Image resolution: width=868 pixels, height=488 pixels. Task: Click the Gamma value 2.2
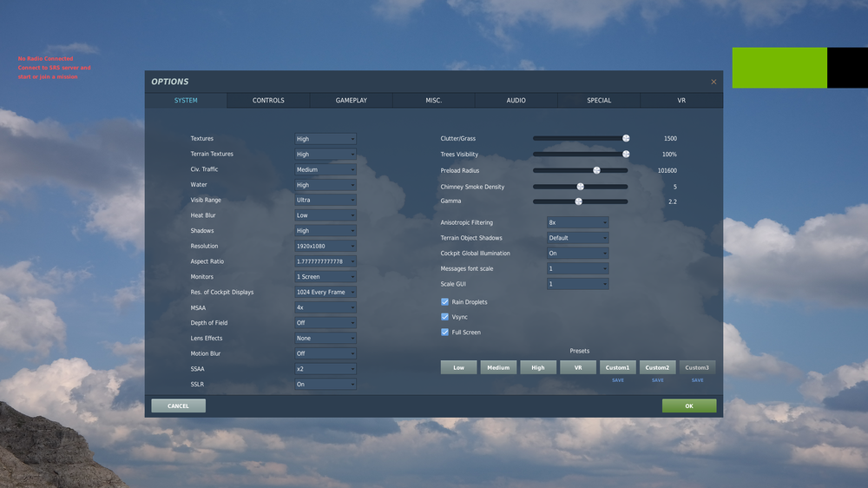click(x=673, y=201)
